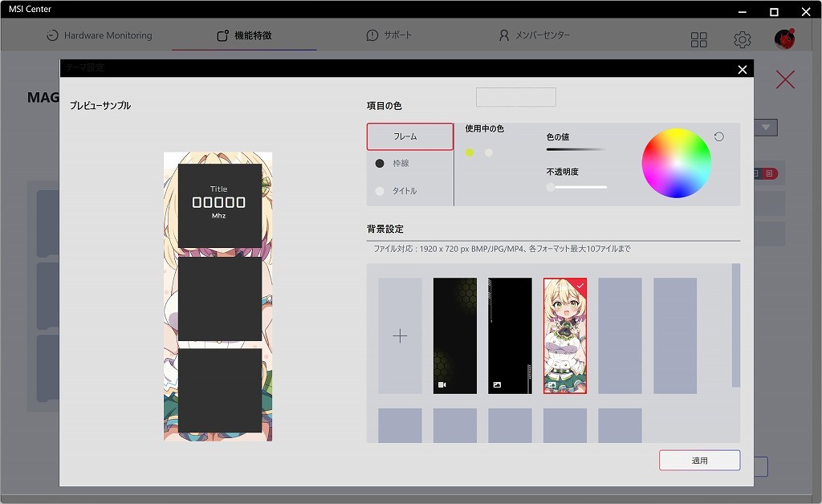Click the video icon on hexagon thumbnail
Image resolution: width=822 pixels, height=504 pixels.
click(x=442, y=385)
